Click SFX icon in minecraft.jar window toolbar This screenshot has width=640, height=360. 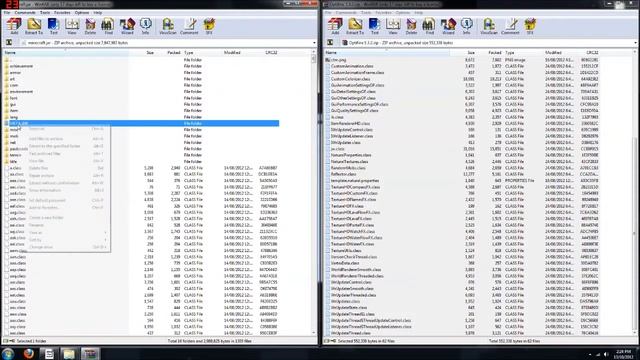pyautogui.click(x=209, y=26)
